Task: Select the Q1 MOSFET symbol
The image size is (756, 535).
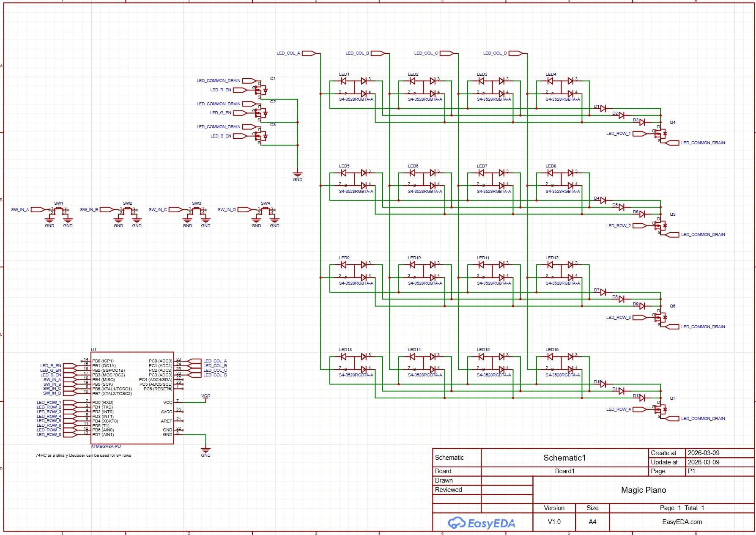Action: (261, 89)
